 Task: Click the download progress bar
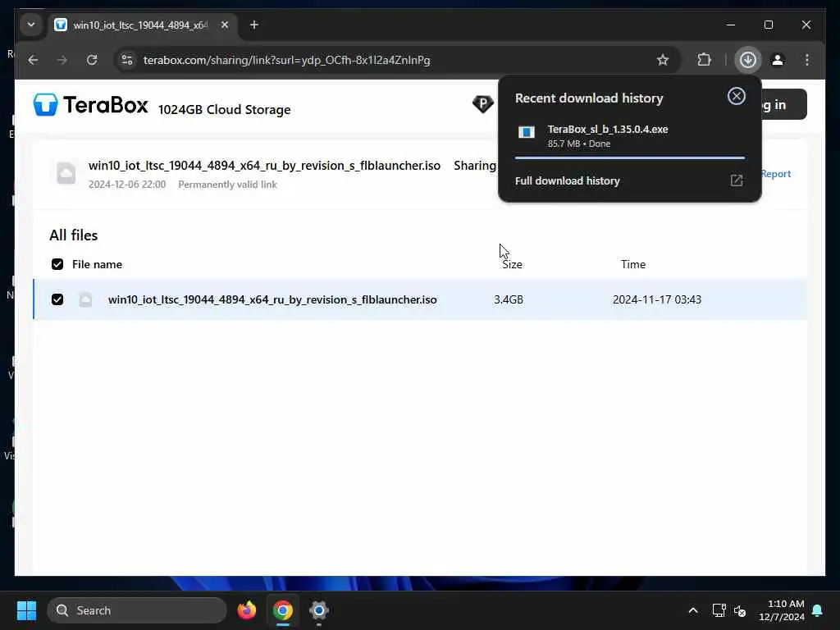629,158
